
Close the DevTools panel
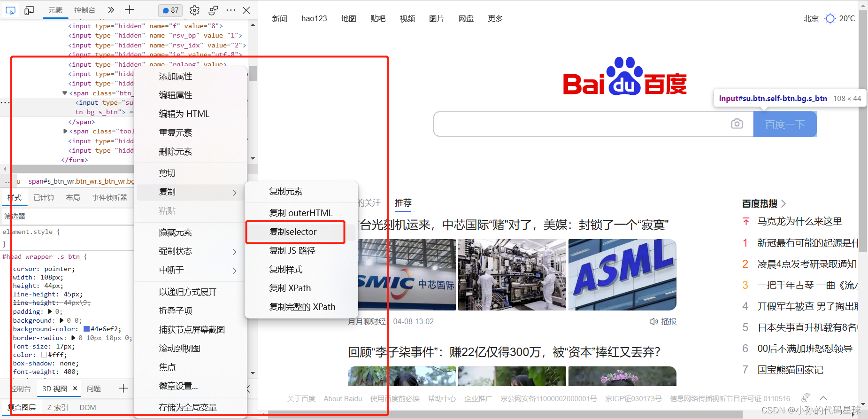tap(246, 10)
